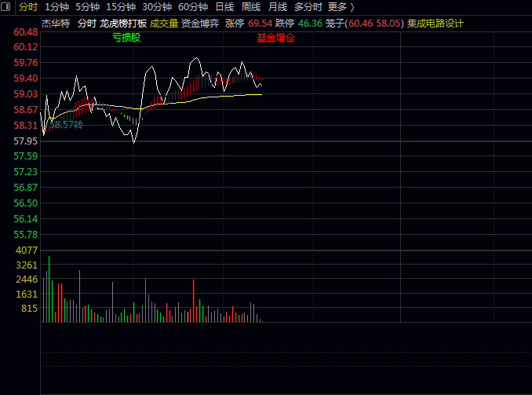This screenshot has height=395, width=532.
Task: Click the stock name 杰华特
Action: pos(56,24)
